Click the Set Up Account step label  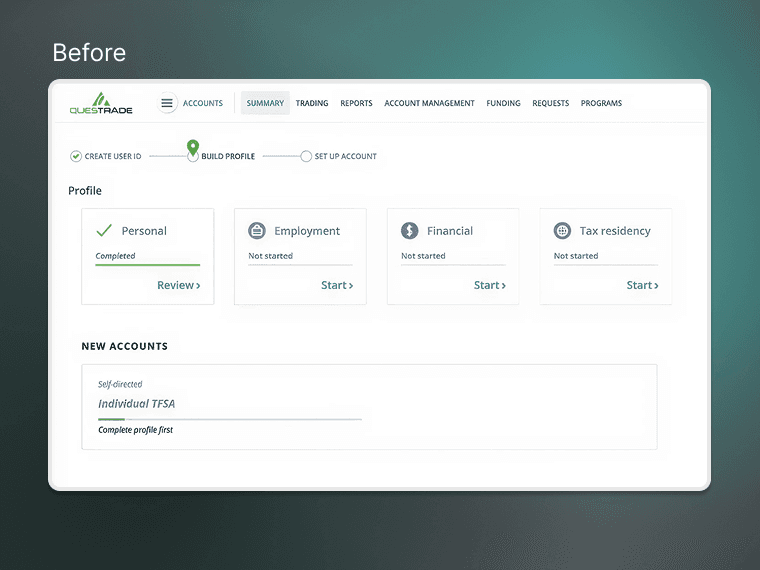(x=346, y=156)
